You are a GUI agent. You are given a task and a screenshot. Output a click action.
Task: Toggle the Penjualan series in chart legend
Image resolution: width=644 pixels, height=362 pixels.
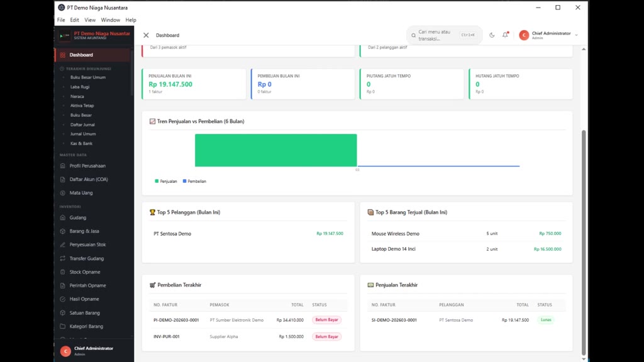tap(166, 181)
